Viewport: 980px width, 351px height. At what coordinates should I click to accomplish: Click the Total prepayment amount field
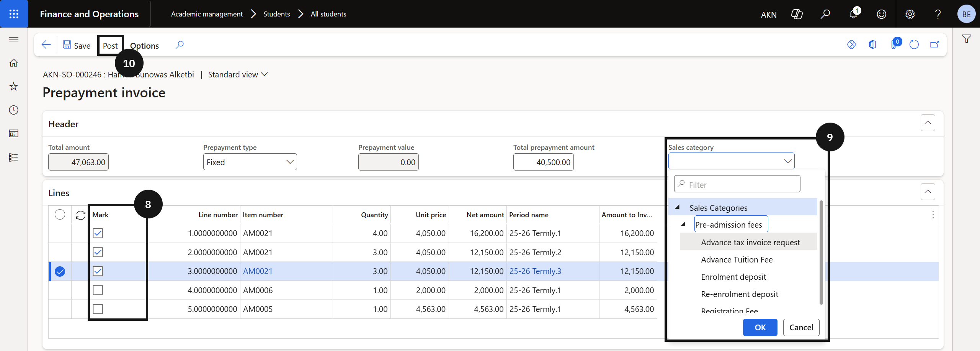click(543, 162)
